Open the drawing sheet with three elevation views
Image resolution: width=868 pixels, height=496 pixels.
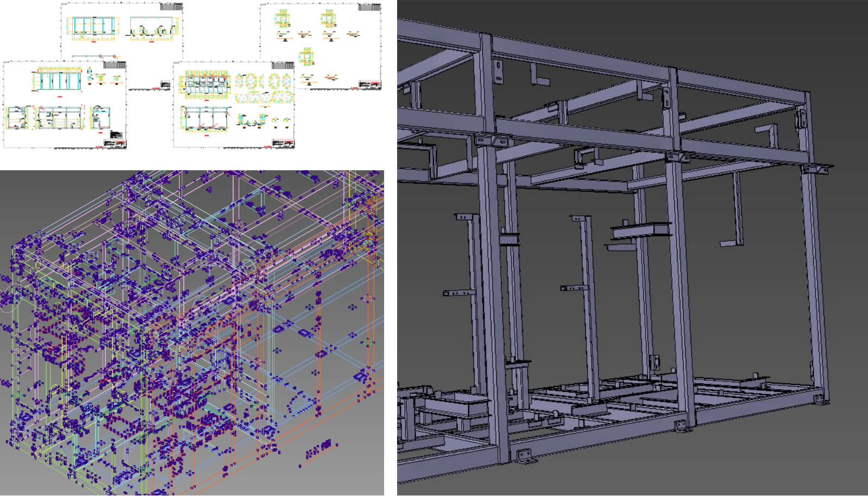[65, 104]
